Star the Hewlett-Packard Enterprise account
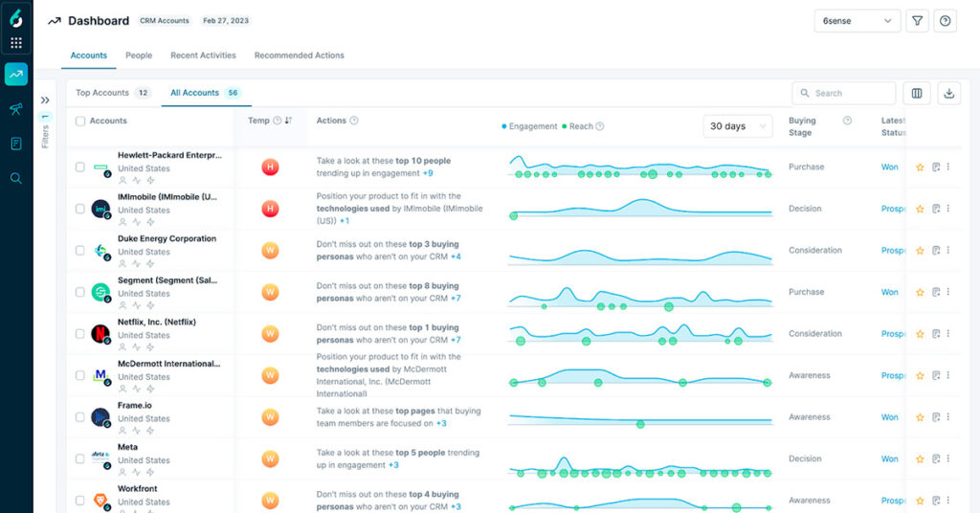Screen dimensions: 980x513 coord(920,167)
